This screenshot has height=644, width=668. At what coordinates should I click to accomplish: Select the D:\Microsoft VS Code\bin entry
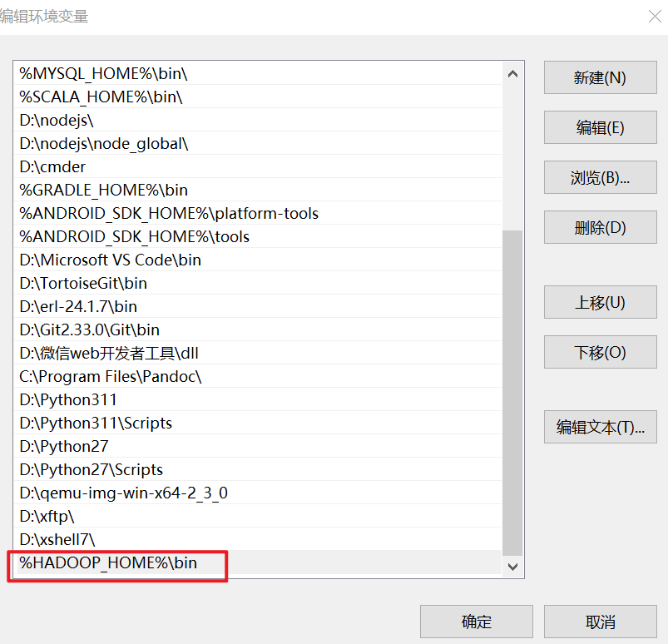pyautogui.click(x=111, y=260)
